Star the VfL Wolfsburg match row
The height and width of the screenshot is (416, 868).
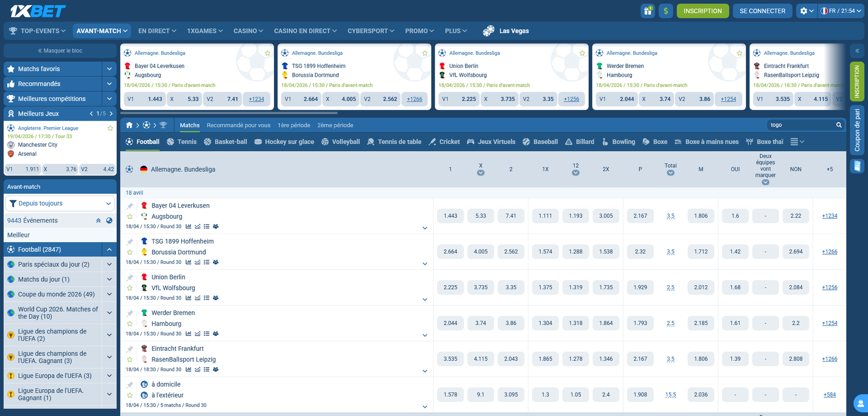(130, 288)
